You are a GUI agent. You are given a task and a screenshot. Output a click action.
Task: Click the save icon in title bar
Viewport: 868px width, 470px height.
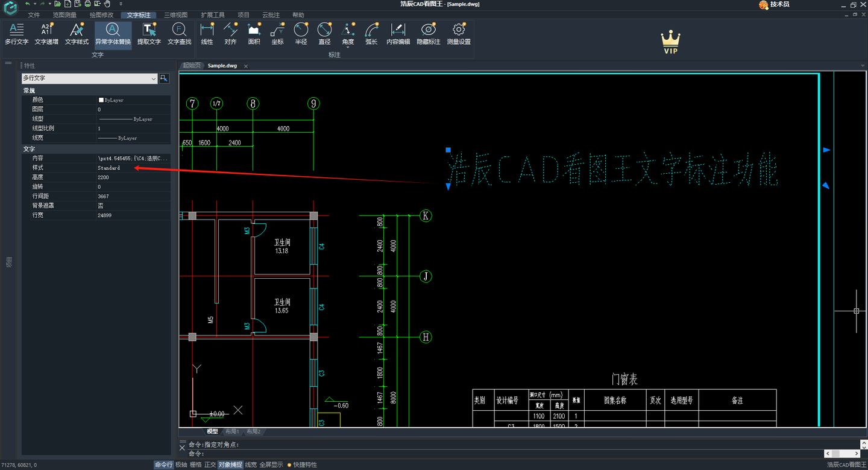pos(78,4)
